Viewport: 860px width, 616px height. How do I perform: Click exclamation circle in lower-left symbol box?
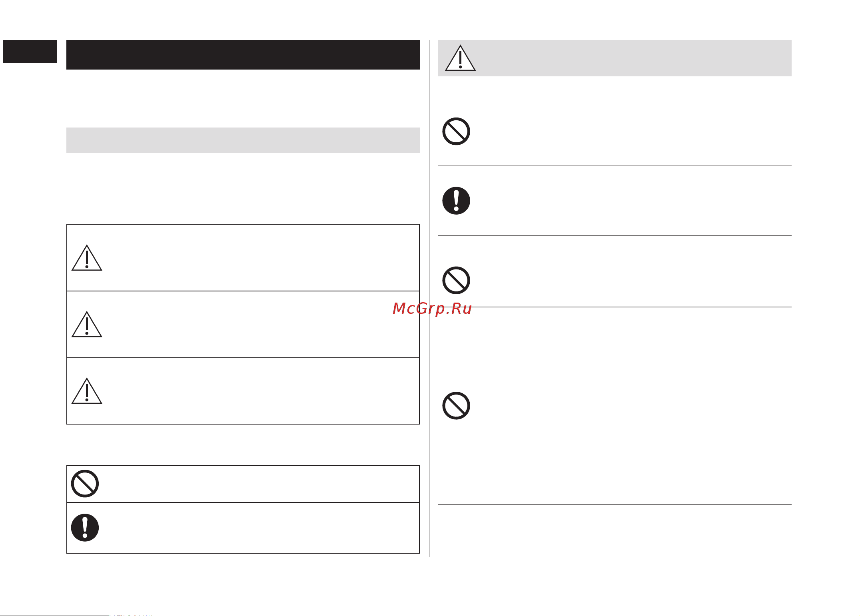click(x=85, y=528)
